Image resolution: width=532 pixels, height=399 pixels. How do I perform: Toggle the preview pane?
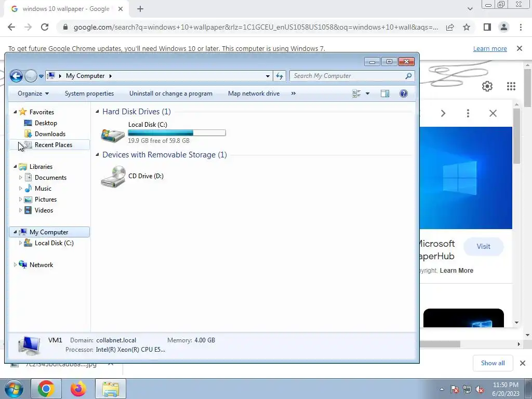click(385, 94)
